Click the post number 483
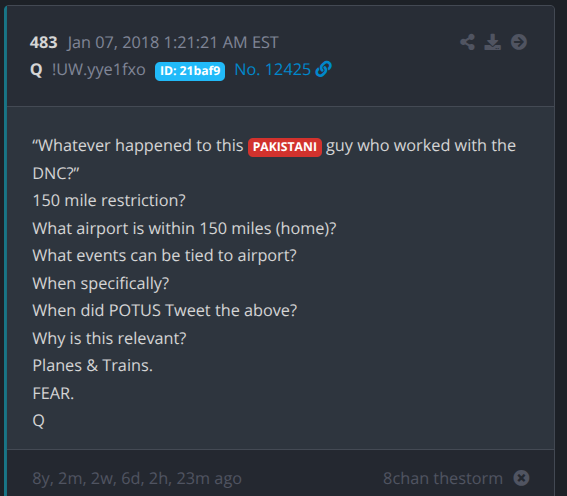The width and height of the screenshot is (567, 496). (43, 43)
